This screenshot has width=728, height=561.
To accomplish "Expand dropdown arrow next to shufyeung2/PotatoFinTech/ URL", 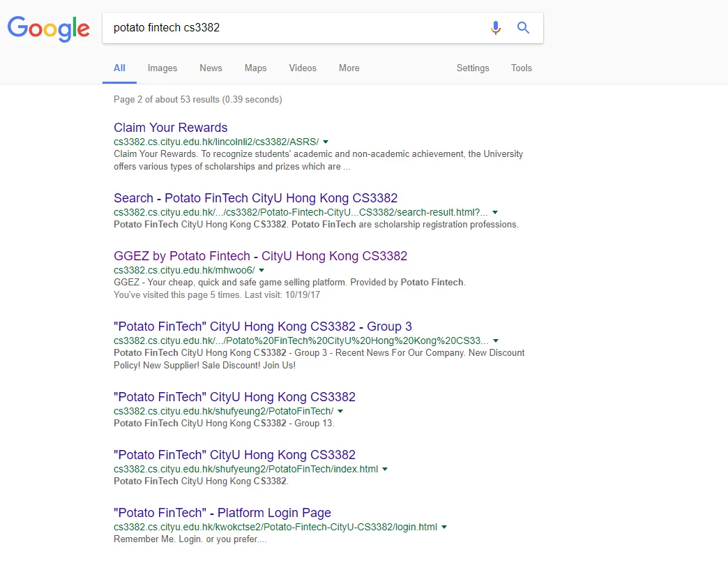I will (340, 412).
